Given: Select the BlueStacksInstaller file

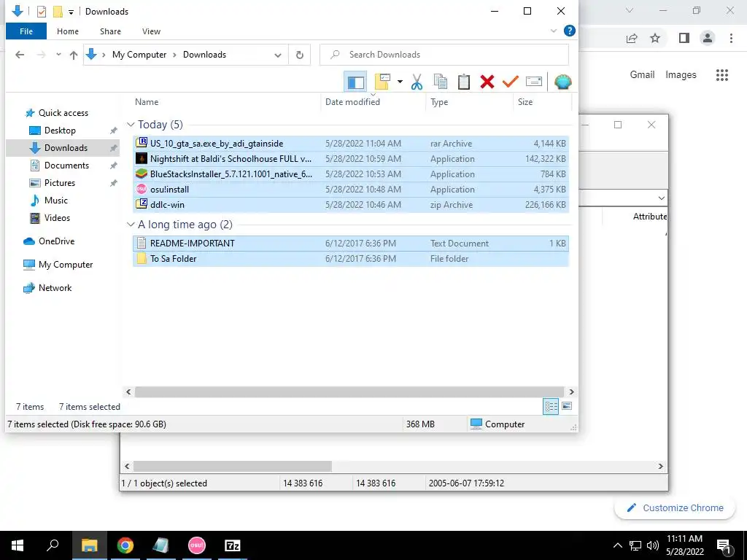Looking at the screenshot, I should click(x=351, y=174).
